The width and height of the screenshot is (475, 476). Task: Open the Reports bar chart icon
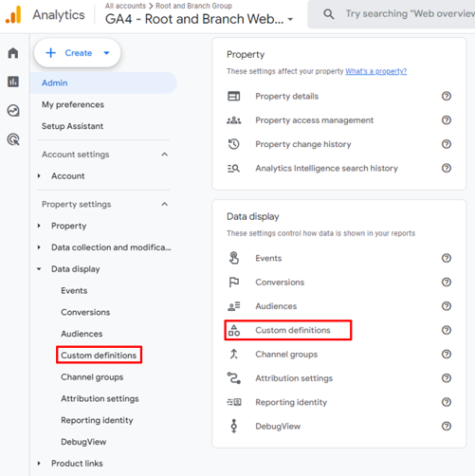pos(13,82)
